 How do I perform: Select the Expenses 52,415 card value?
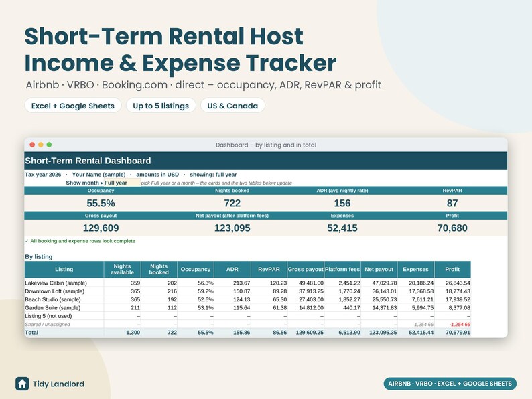coord(342,228)
